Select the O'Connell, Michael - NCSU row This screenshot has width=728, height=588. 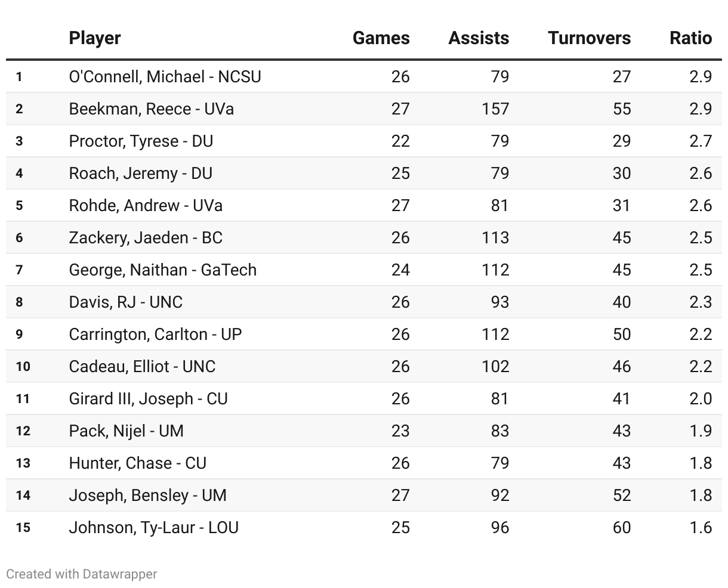(364, 76)
